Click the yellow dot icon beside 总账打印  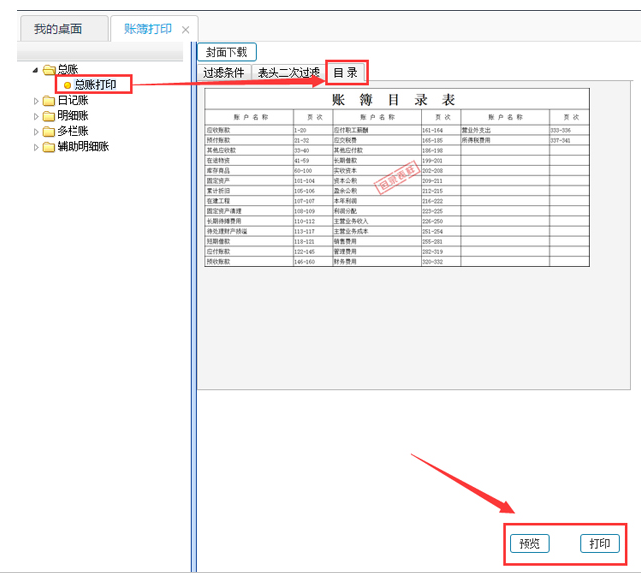67,85
